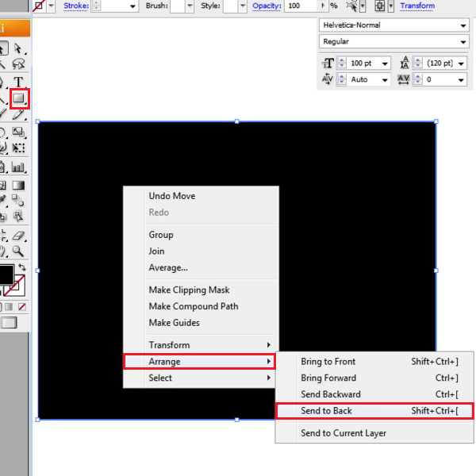
Task: Choose Group from context menu
Action: click(x=201, y=235)
